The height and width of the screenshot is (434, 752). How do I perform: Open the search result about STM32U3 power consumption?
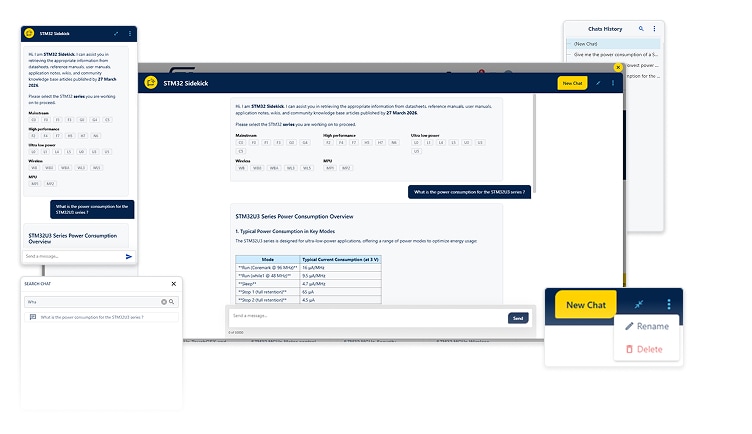(x=92, y=317)
